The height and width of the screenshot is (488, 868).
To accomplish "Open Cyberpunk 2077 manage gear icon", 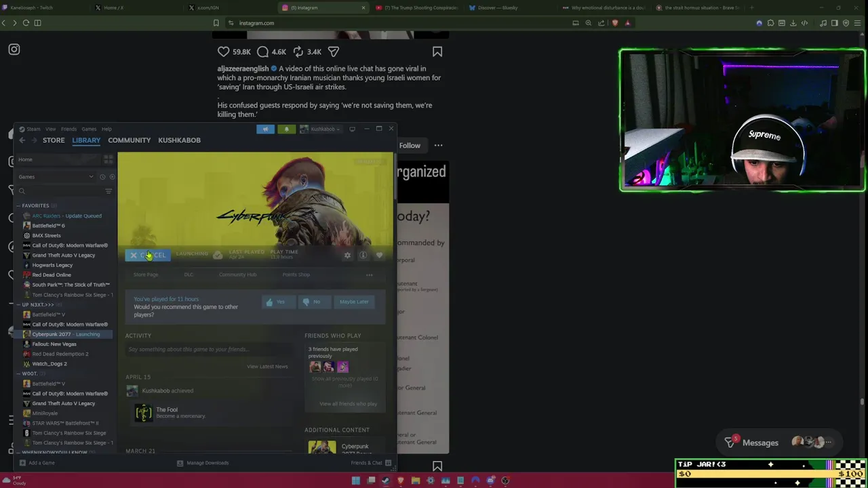I will [x=347, y=256].
